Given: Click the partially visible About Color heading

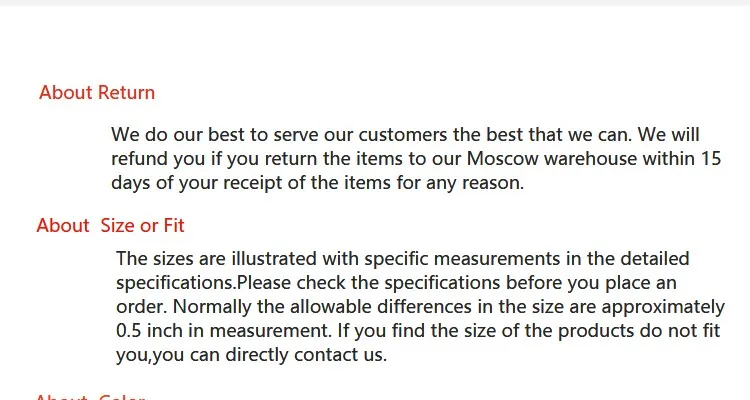Looking at the screenshot, I should pyautogui.click(x=90, y=397).
